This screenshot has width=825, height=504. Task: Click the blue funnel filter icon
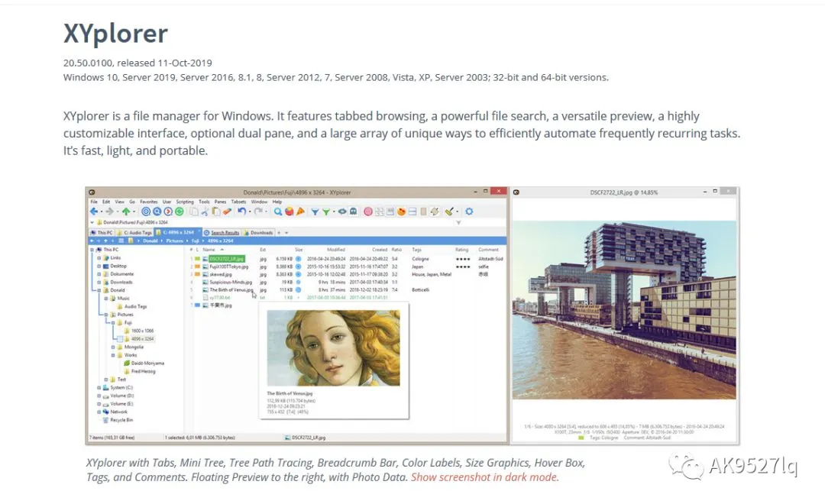click(315, 212)
